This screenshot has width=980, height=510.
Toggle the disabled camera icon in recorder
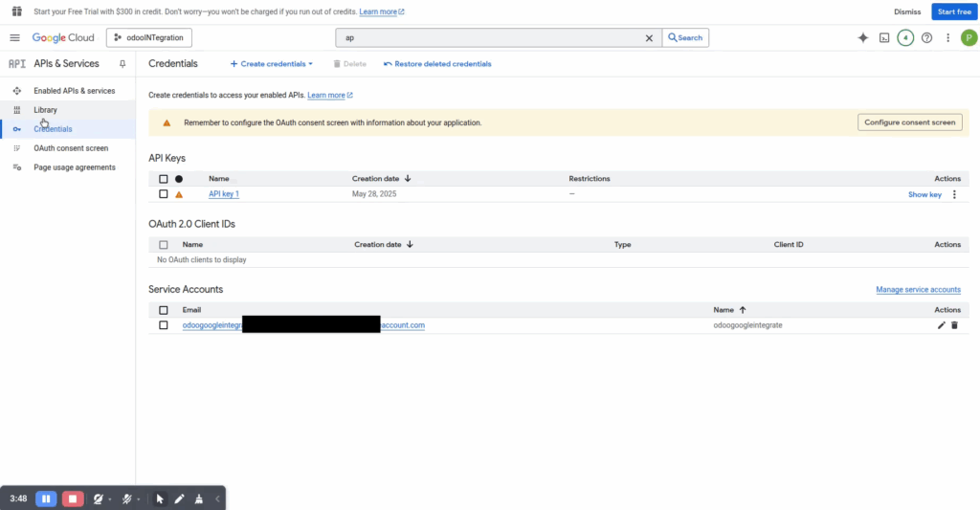point(99,499)
